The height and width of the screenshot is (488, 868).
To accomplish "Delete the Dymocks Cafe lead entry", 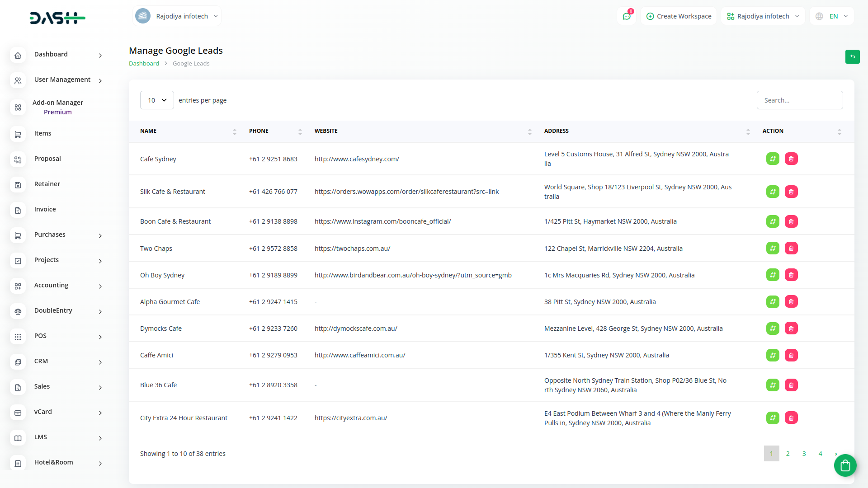I will click(x=791, y=328).
